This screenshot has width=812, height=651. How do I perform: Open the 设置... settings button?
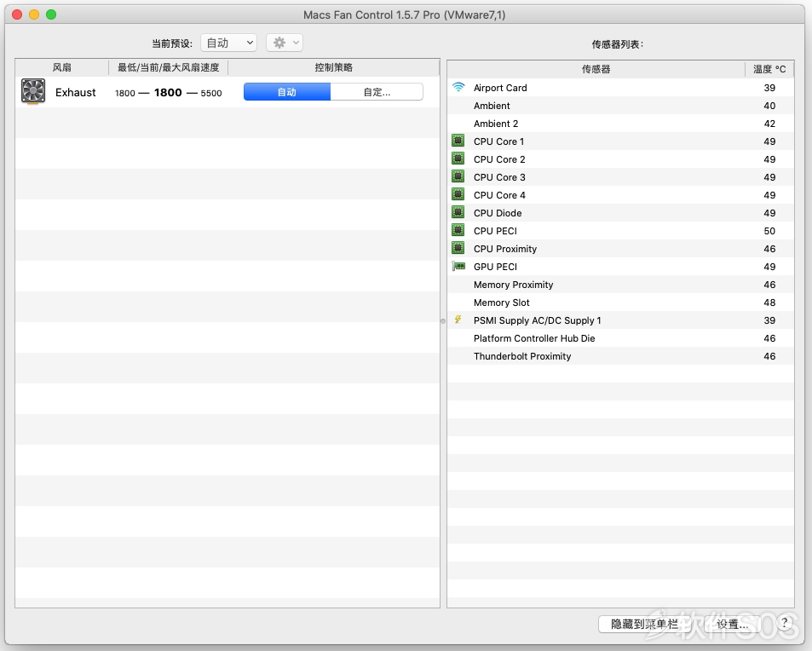click(x=732, y=624)
